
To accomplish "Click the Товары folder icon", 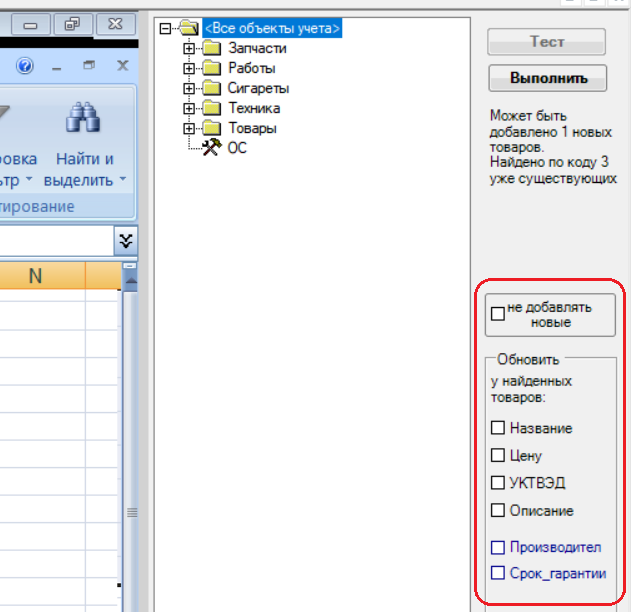I will pyautogui.click(x=211, y=128).
